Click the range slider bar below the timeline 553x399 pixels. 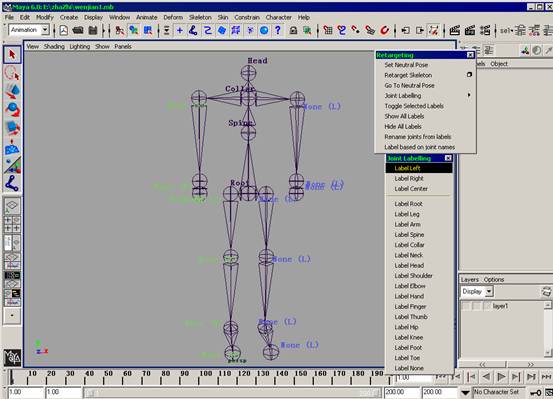click(233, 392)
